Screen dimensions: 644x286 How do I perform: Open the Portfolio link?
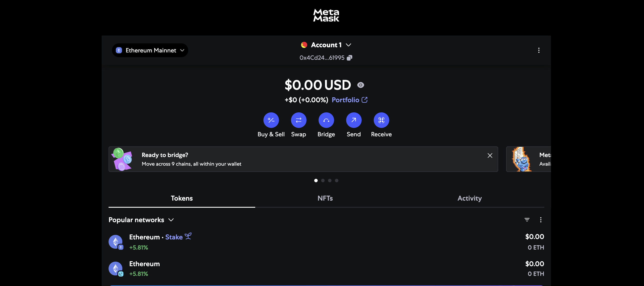[349, 100]
